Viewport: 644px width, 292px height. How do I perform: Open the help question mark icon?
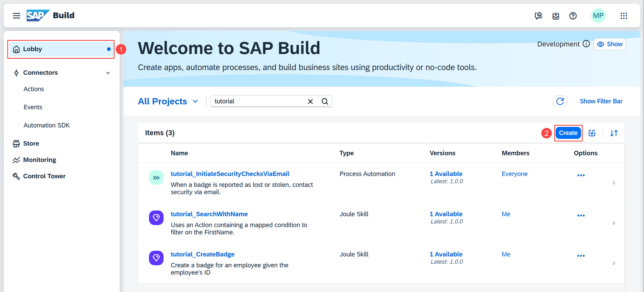point(573,16)
